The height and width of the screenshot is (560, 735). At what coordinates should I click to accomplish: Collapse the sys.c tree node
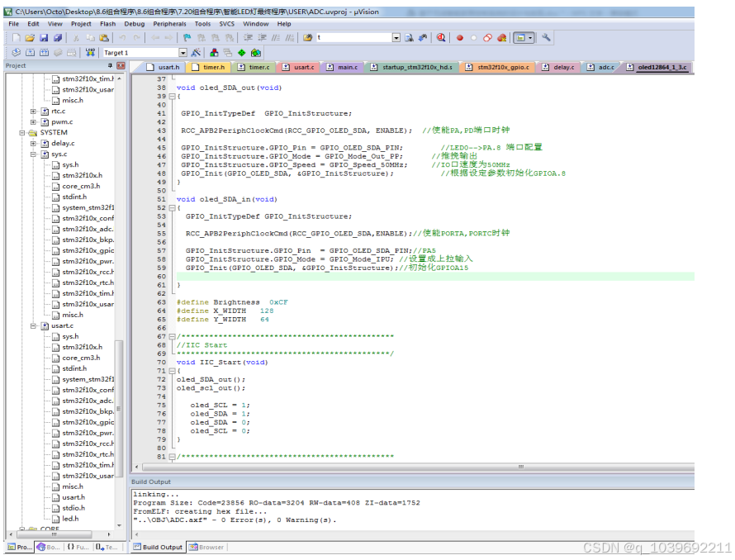[x=33, y=154]
